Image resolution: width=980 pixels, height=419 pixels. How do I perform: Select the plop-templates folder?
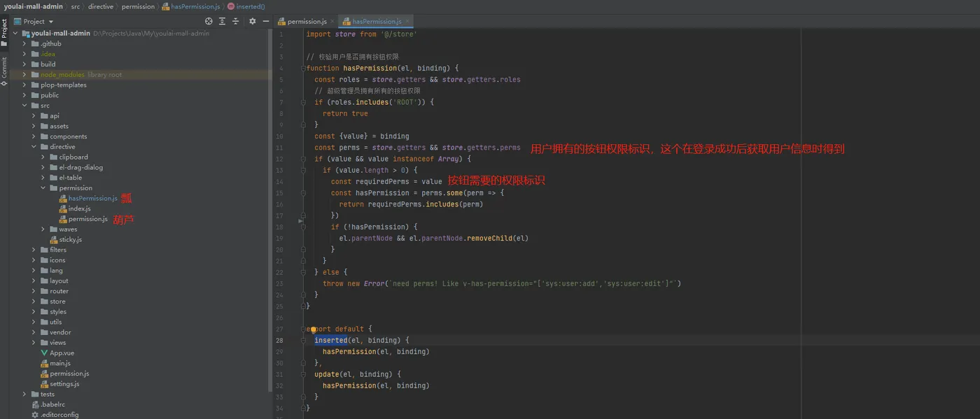[x=63, y=85]
